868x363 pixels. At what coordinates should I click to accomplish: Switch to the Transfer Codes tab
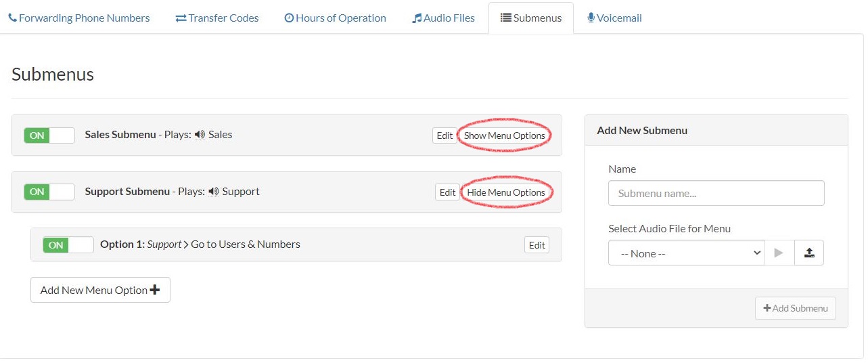click(216, 18)
